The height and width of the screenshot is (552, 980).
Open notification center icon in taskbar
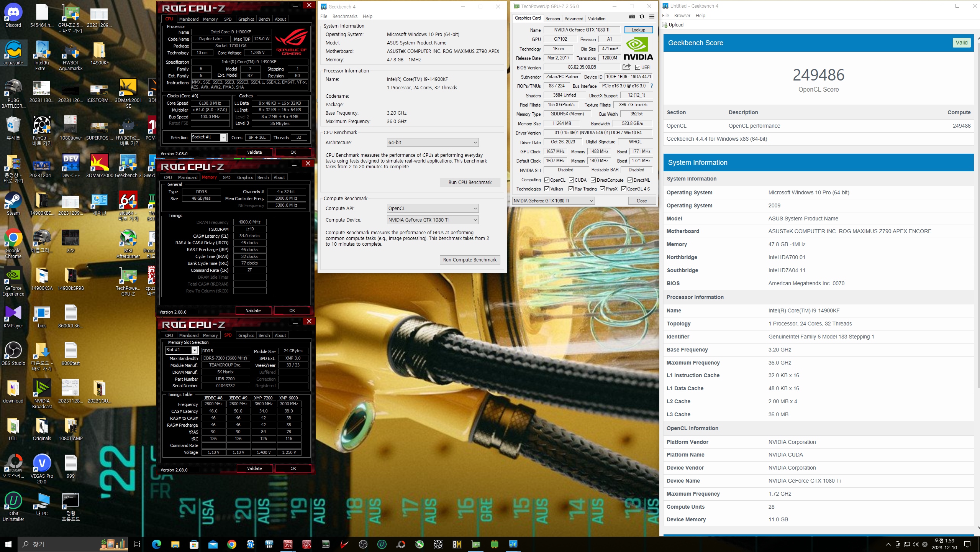[x=967, y=544]
